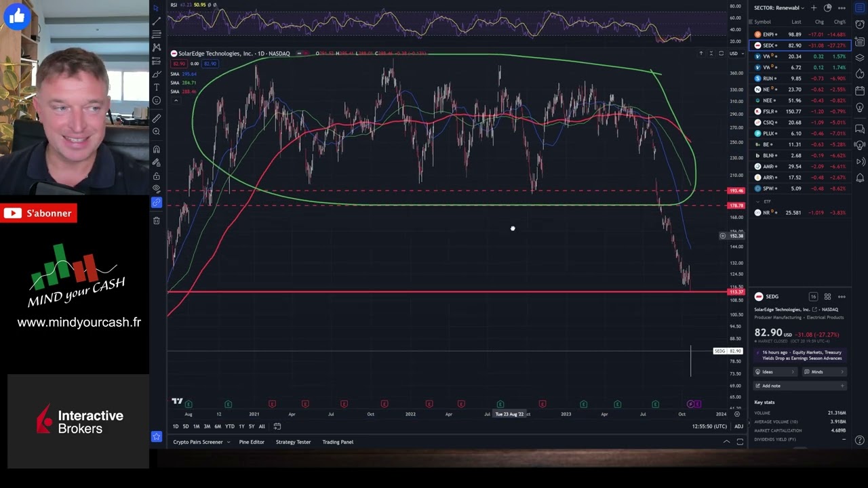Open the alerts clock icon
The image size is (868, 488).
(x=860, y=24)
